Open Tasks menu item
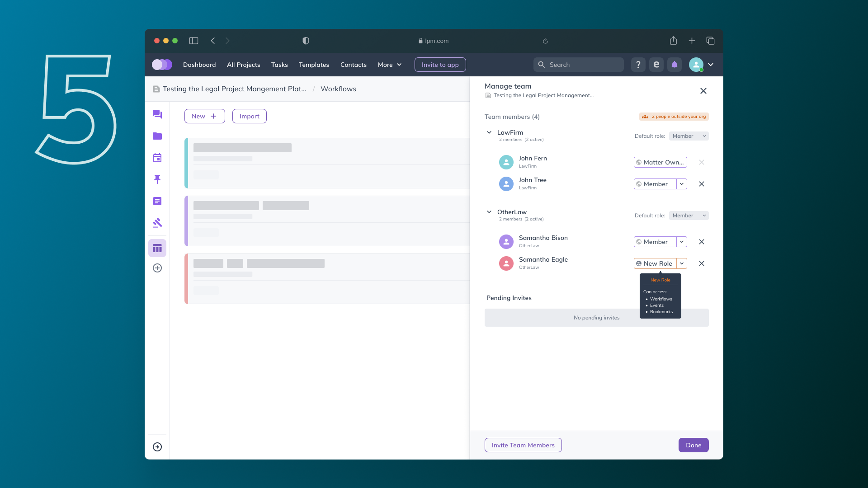This screenshot has width=868, height=488. [x=279, y=65]
